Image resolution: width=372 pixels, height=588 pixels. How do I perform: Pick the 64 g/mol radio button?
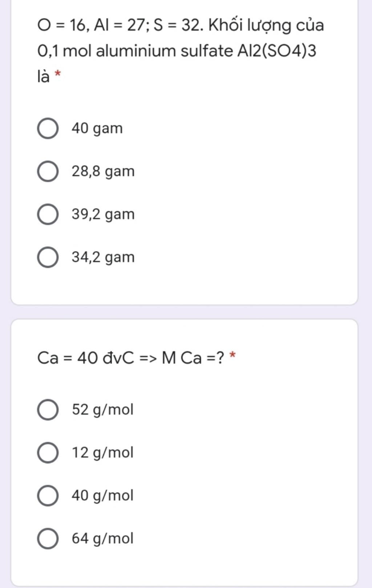click(x=48, y=539)
